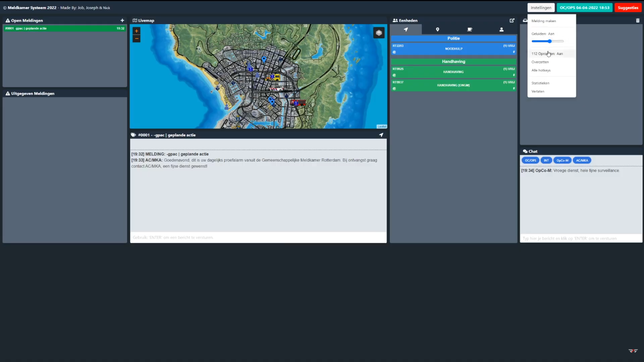Open the Instellingen dropdown
The width and height of the screenshot is (644, 362).
[x=541, y=8]
